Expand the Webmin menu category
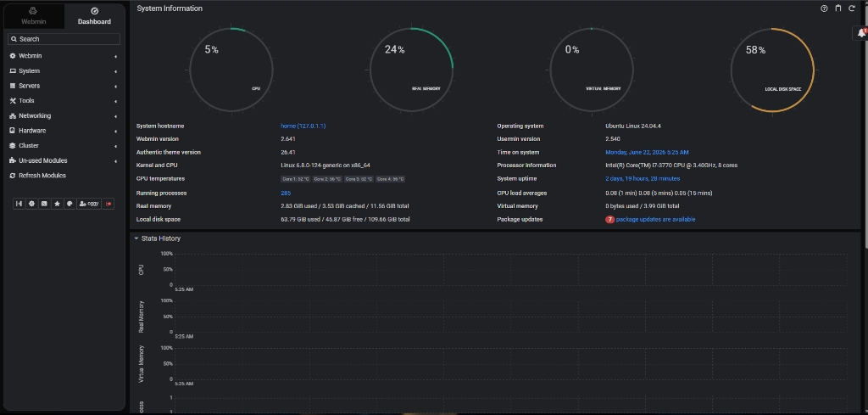This screenshot has height=415, width=868. tap(64, 56)
